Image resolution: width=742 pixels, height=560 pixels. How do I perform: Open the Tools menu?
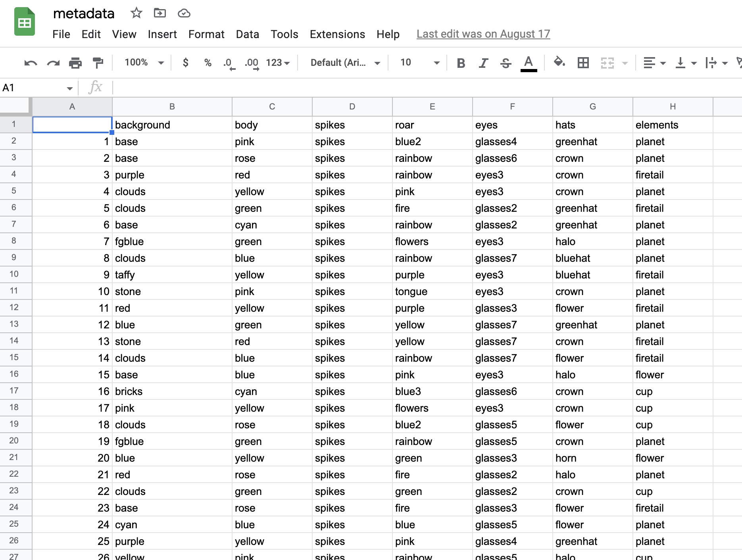[x=284, y=34]
